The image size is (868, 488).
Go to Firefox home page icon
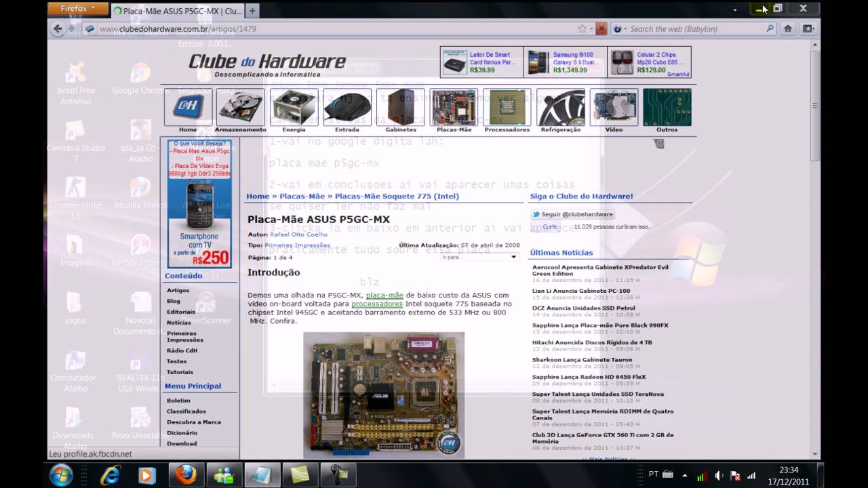[788, 28]
